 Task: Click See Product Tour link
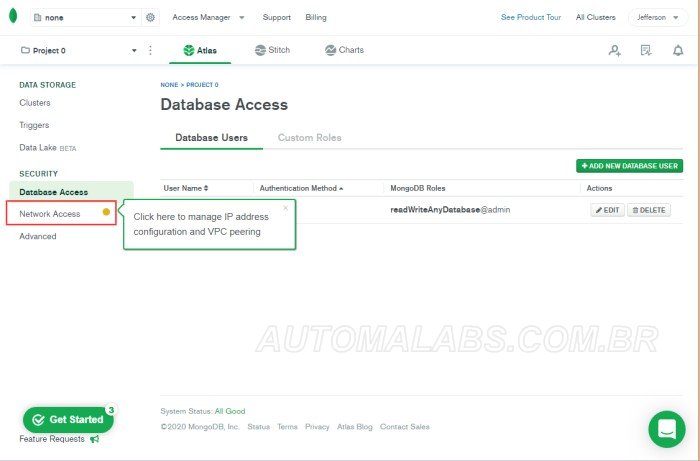530,17
